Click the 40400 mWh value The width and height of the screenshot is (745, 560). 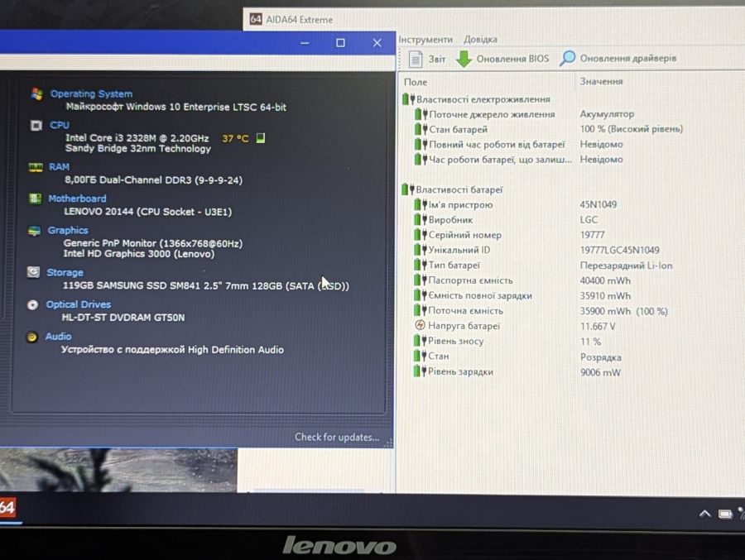click(605, 280)
